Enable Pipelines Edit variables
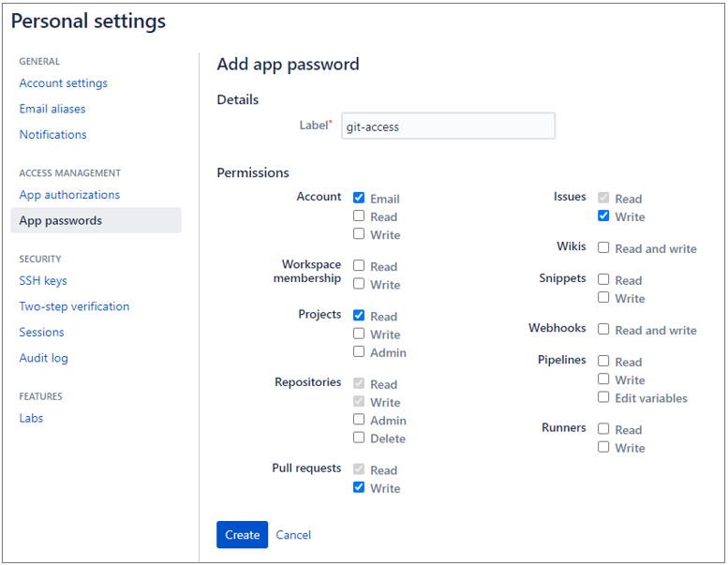The width and height of the screenshot is (728, 565). coord(603,397)
